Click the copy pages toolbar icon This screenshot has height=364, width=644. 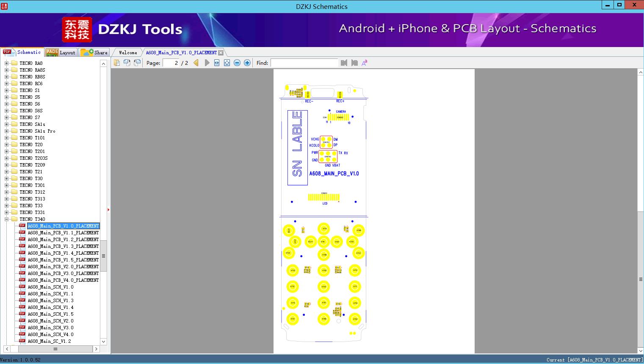[117, 63]
